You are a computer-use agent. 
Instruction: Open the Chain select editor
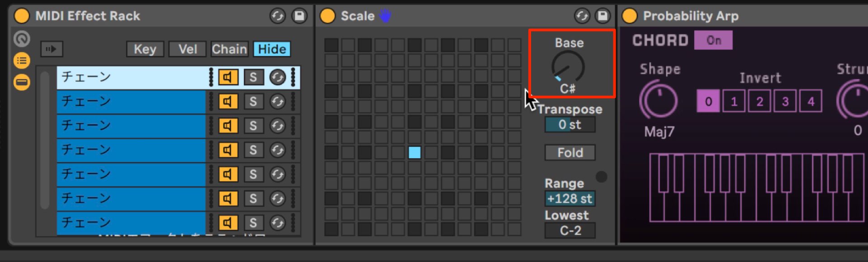tap(229, 49)
